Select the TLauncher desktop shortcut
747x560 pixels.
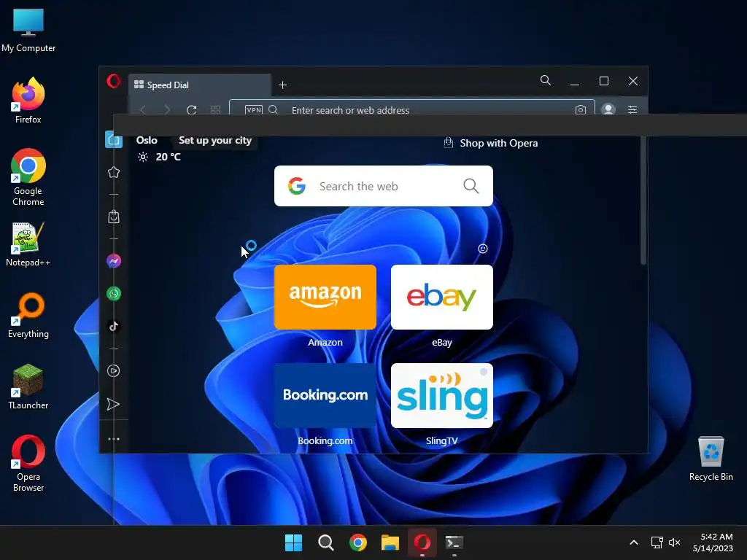[x=28, y=386]
